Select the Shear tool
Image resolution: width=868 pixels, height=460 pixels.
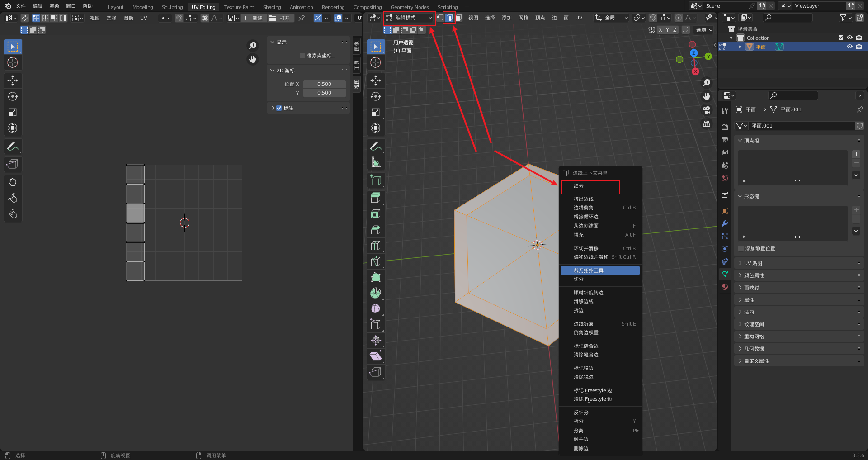tap(376, 356)
